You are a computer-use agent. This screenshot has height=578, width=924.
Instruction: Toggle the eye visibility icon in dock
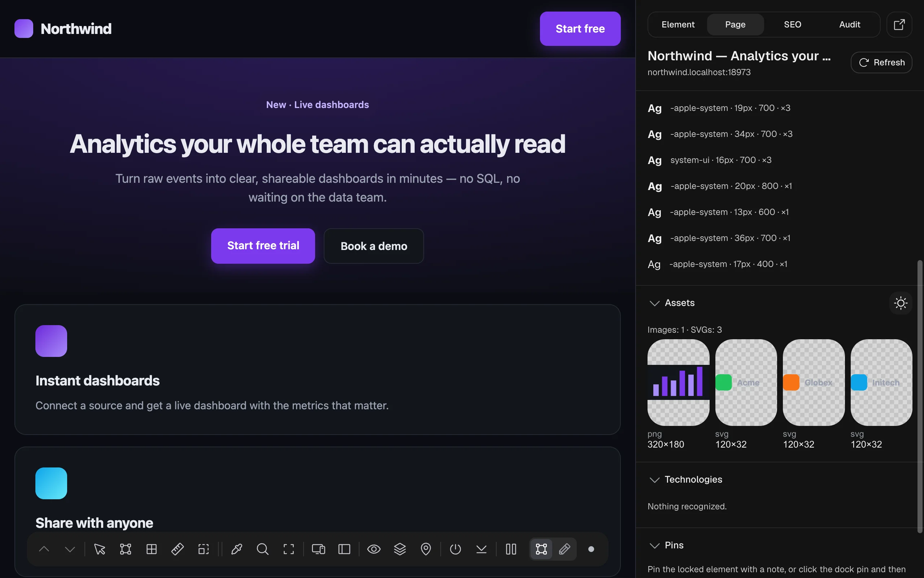click(x=374, y=549)
